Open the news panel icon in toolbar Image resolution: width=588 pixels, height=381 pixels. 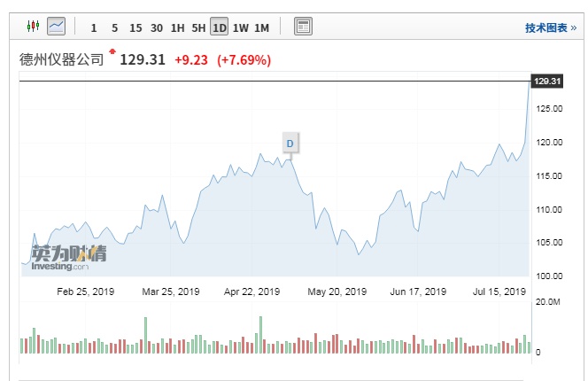tap(303, 27)
